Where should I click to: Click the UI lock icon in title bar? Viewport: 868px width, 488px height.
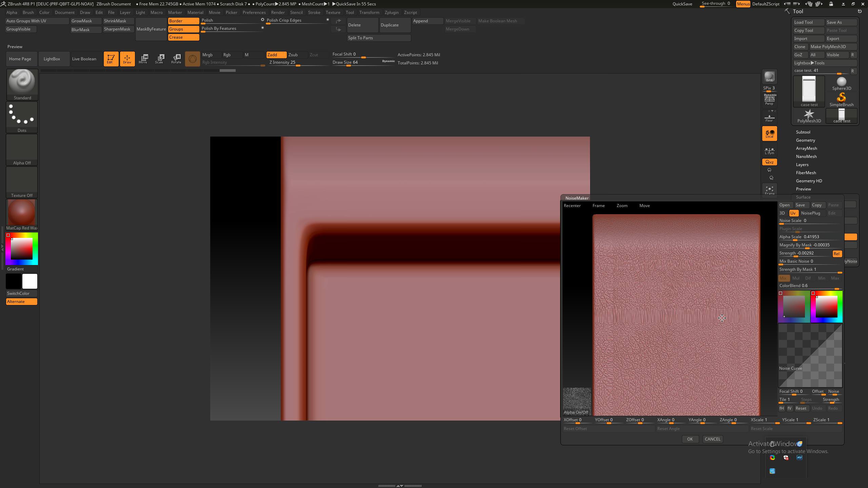[x=831, y=4]
